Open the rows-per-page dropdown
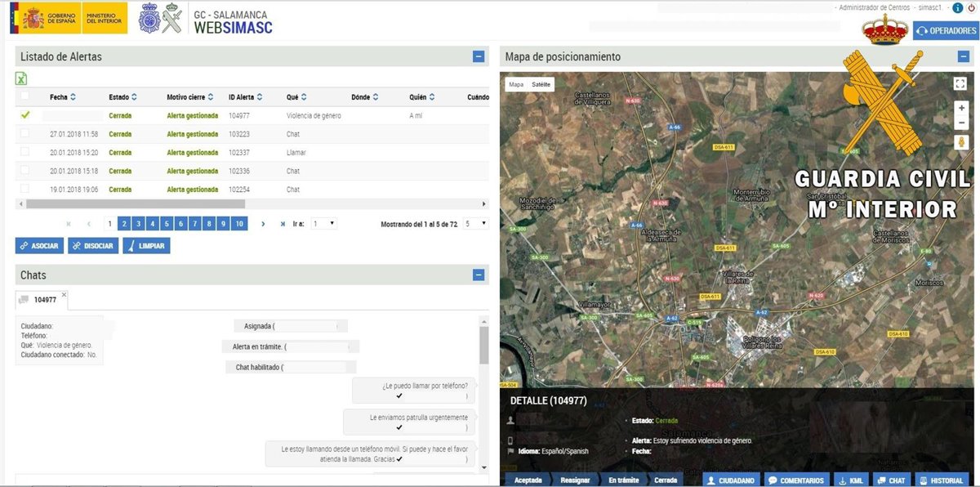Image resolution: width=980 pixels, height=487 pixels. tap(475, 223)
